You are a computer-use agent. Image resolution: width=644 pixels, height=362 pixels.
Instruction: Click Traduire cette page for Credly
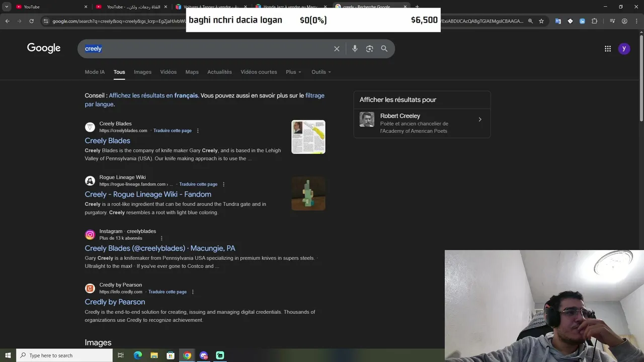pyautogui.click(x=168, y=292)
